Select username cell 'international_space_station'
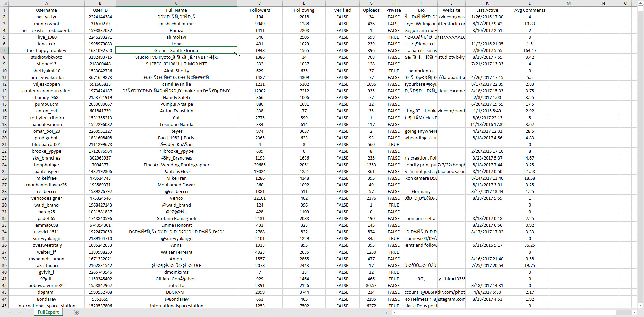 [x=46, y=306]
